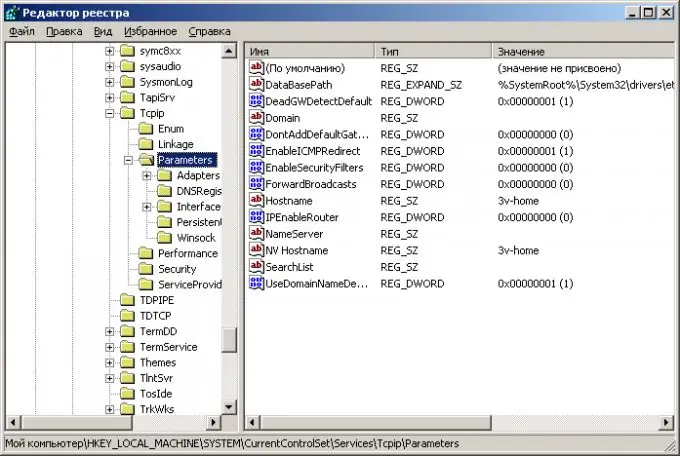The width and height of the screenshot is (680, 456).
Task: Click the Linkage folder icon
Action: 146,144
